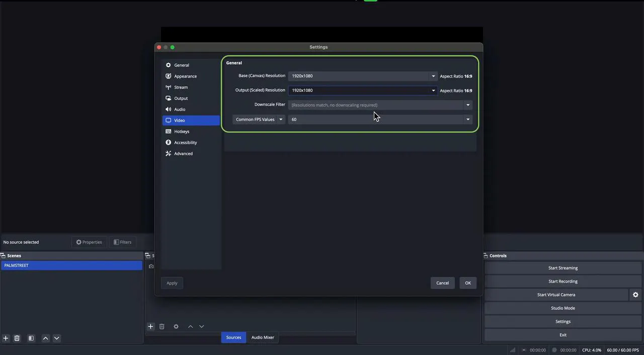This screenshot has height=355, width=644.
Task: Open the FPS value 60 dropdown
Action: (467, 120)
